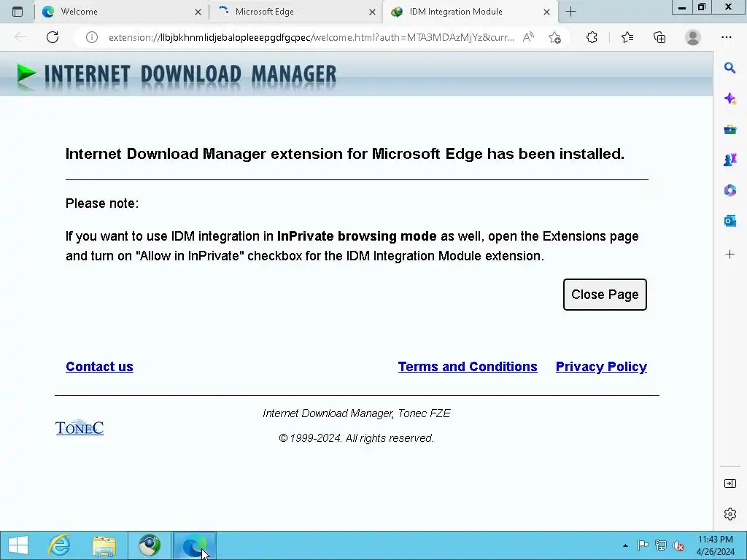Toggle the sidebar hide button
This screenshot has width=747, height=560.
click(x=729, y=484)
